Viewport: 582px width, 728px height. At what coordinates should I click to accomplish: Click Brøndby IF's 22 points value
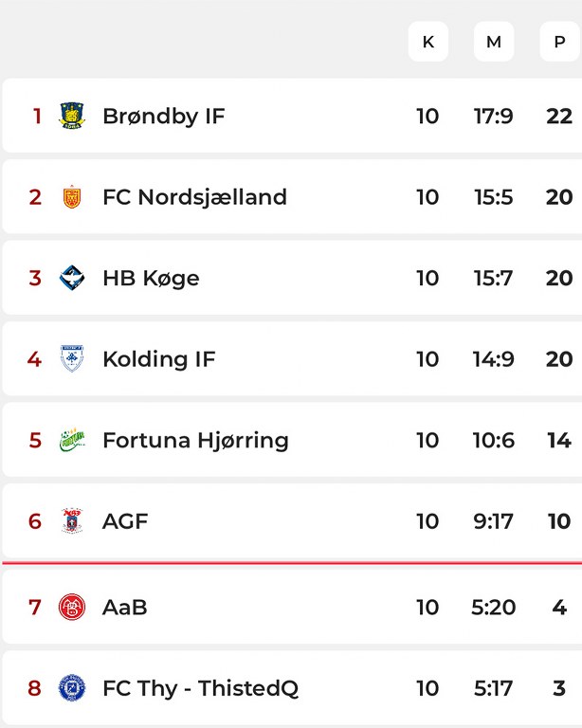(559, 116)
